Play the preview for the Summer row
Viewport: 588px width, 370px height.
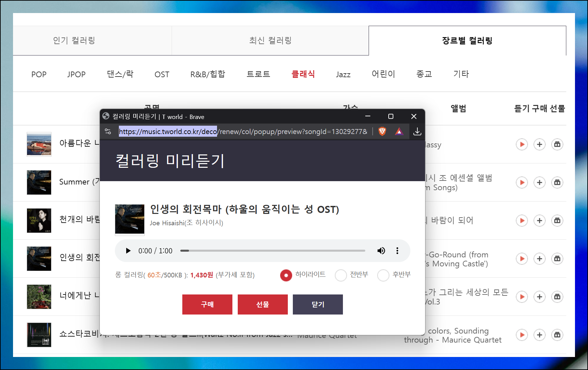pos(522,182)
